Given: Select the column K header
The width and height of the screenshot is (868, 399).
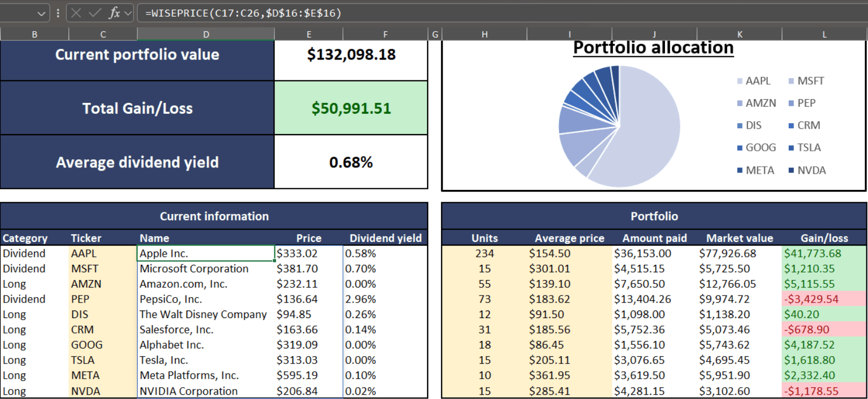Looking at the screenshot, I should coord(739,34).
